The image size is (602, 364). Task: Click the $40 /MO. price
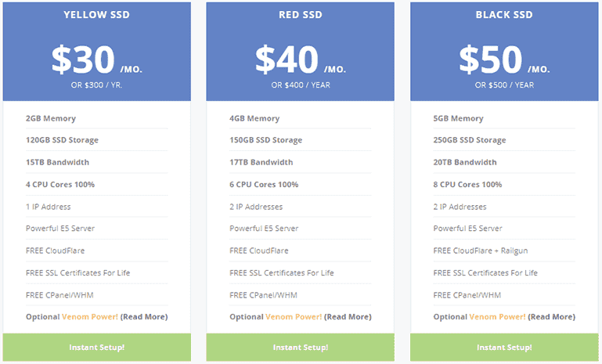point(301,59)
